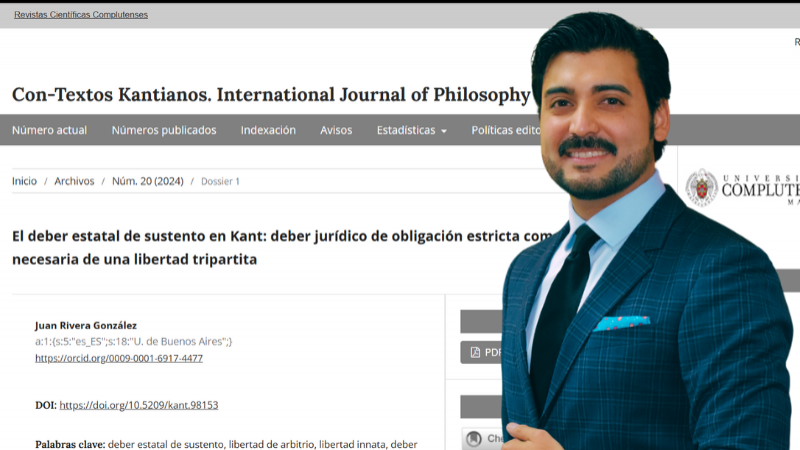Go to Inicio in the breadcrumb
This screenshot has height=450, width=800.
(24, 181)
